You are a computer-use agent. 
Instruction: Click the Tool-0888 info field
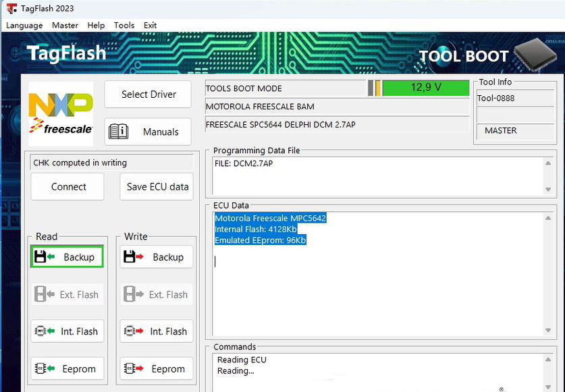pos(515,98)
